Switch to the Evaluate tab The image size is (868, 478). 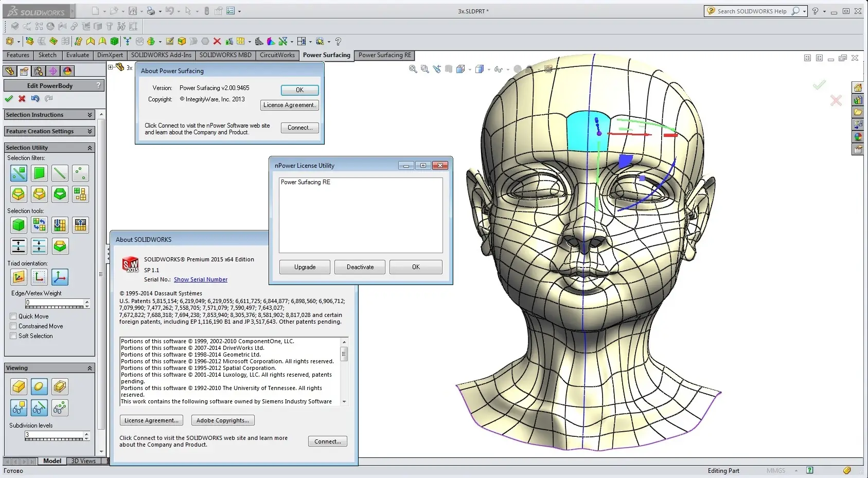(x=78, y=55)
